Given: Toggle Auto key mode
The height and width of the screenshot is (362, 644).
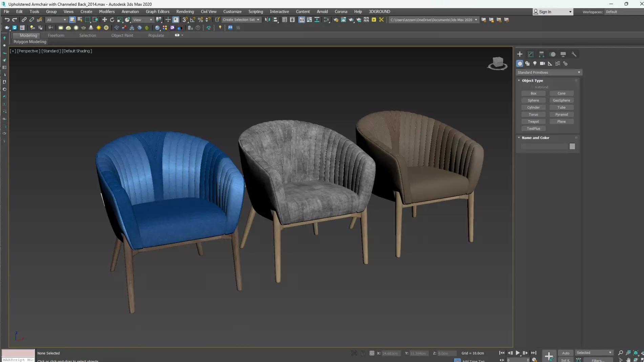Looking at the screenshot, I should coord(565,353).
